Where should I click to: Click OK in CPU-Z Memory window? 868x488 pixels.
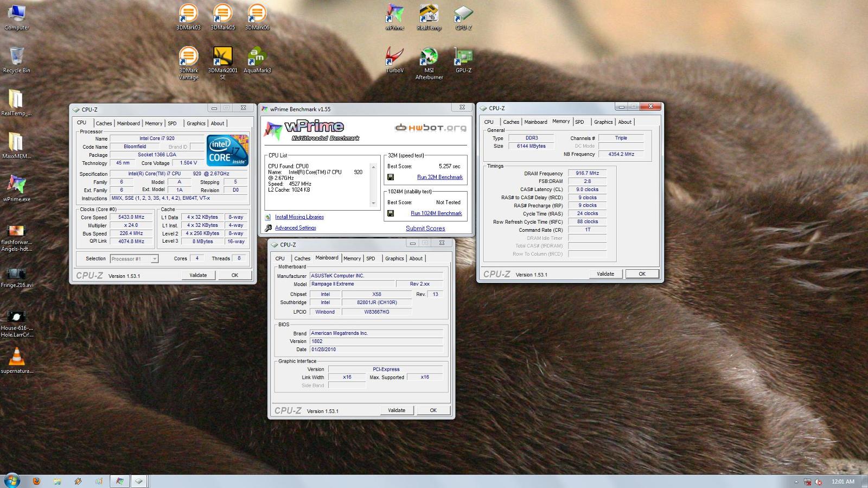642,274
